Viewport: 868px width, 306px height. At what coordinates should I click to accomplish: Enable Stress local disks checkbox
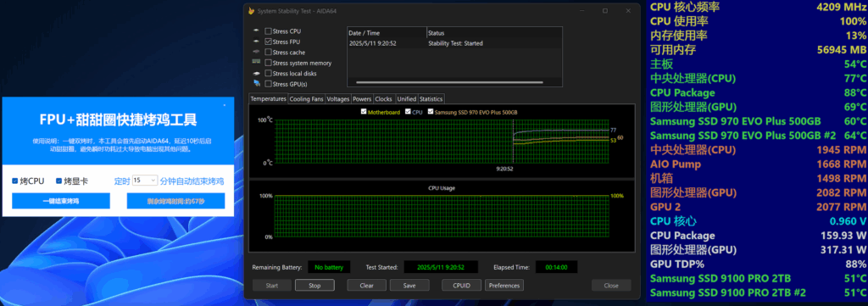point(268,74)
